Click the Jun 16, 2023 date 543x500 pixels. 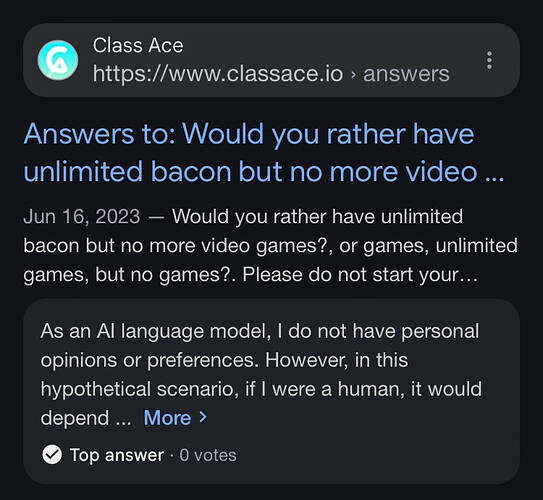click(82, 216)
